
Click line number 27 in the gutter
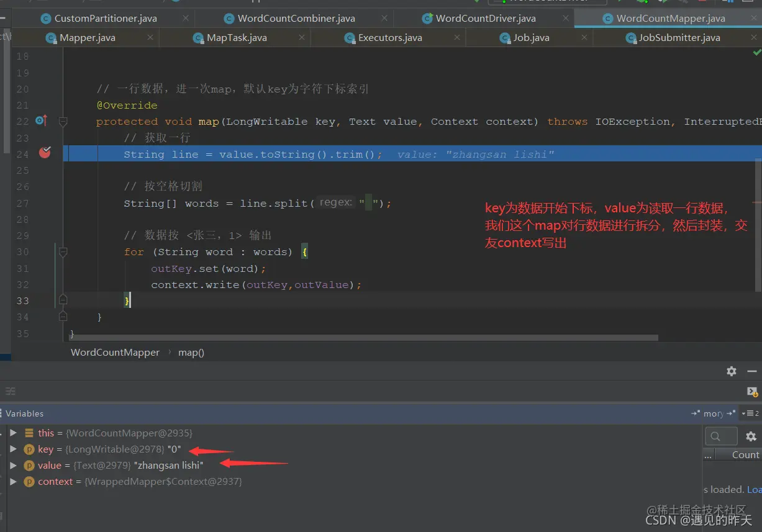[x=22, y=203]
